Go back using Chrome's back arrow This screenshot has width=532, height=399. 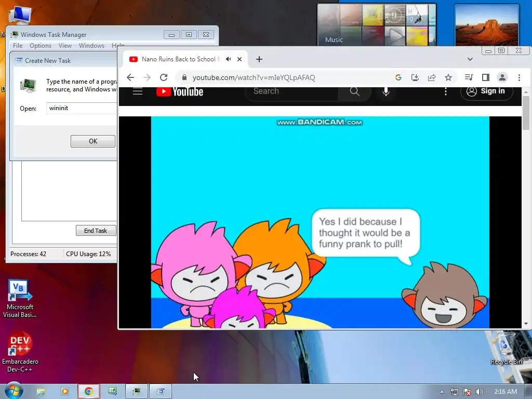[130, 77]
